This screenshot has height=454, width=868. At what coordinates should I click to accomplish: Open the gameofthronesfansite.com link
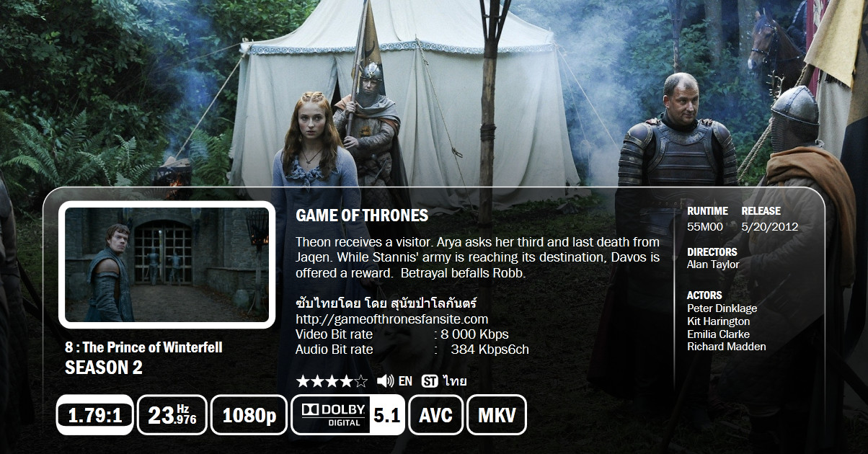(x=392, y=319)
